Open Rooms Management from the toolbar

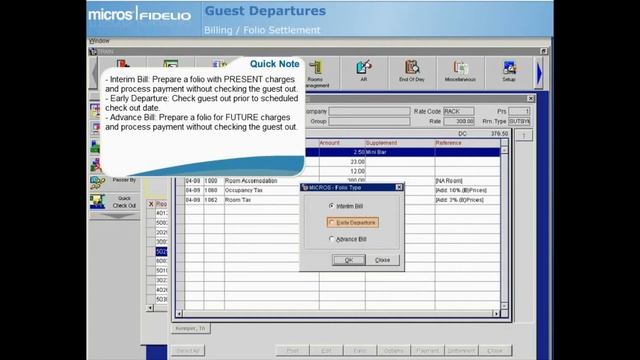(317, 73)
